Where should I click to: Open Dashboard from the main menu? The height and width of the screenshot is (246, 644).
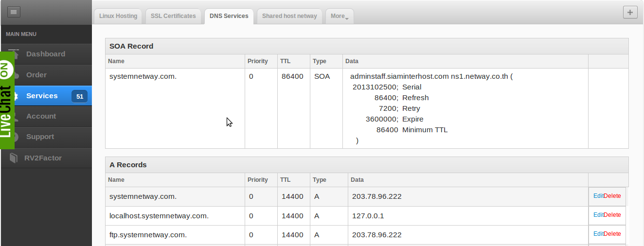(45, 54)
